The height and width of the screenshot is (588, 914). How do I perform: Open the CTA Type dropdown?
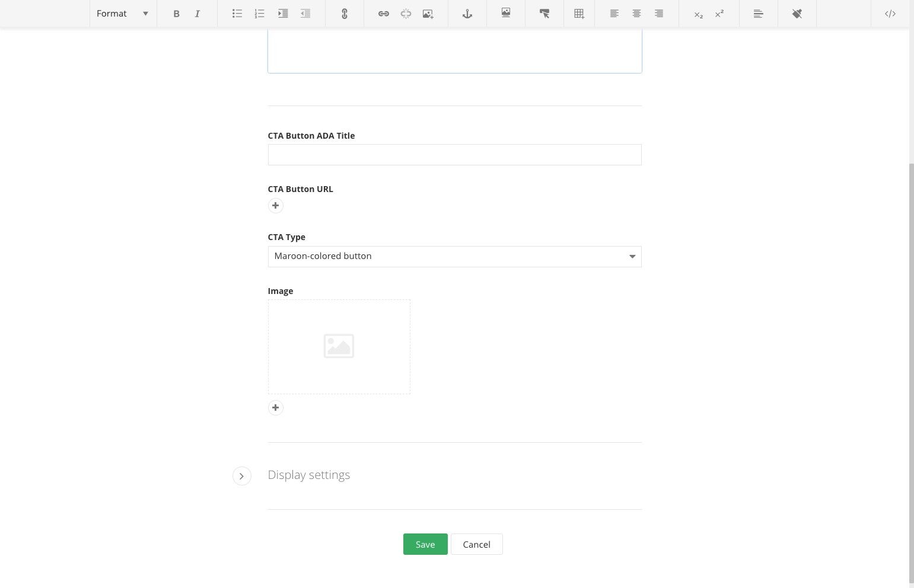pos(455,257)
